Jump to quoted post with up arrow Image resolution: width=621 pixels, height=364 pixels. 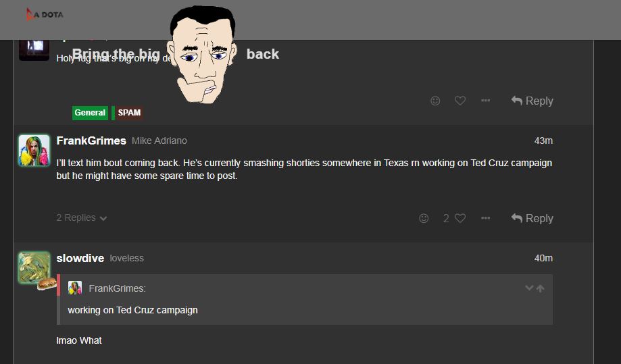(x=540, y=288)
